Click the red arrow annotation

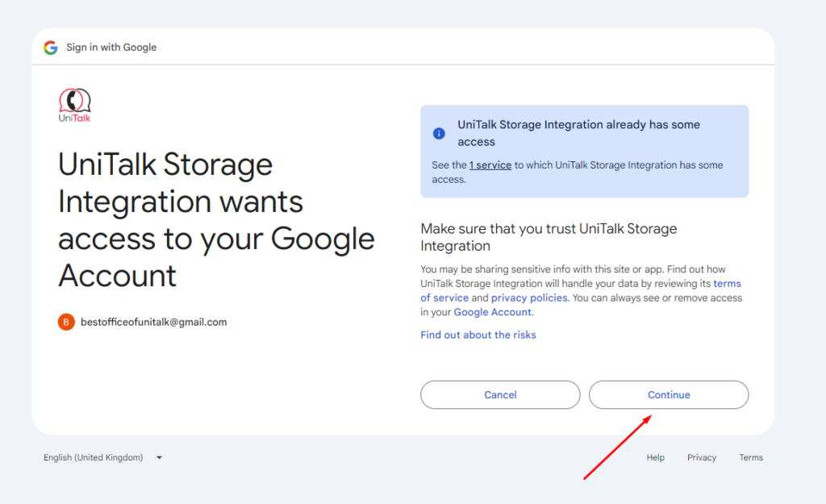pyautogui.click(x=617, y=448)
